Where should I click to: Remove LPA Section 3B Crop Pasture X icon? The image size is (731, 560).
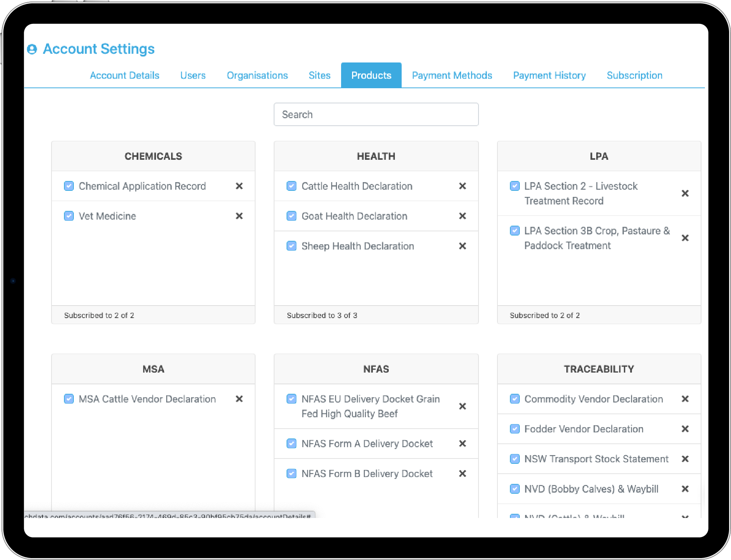(685, 238)
